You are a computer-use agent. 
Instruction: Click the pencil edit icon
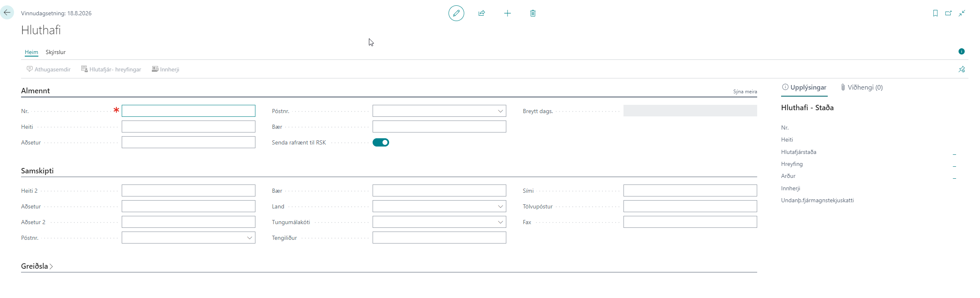pyautogui.click(x=456, y=13)
